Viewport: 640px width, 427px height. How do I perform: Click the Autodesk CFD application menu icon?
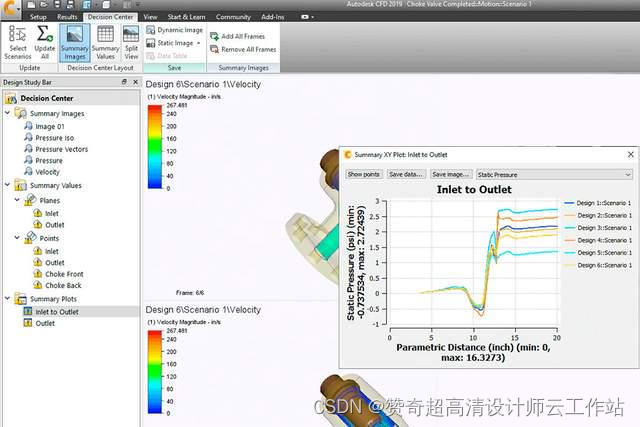click(10, 9)
